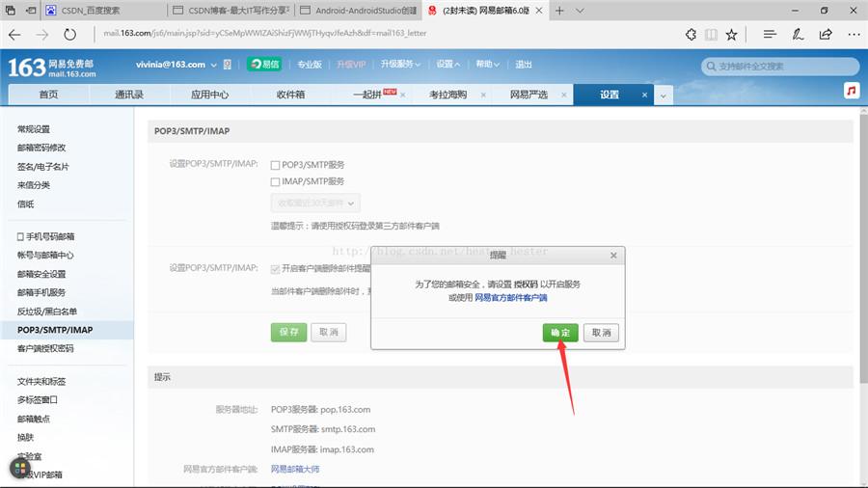Click 专业版 link
Screen dimensions: 868x488
[x=310, y=65]
